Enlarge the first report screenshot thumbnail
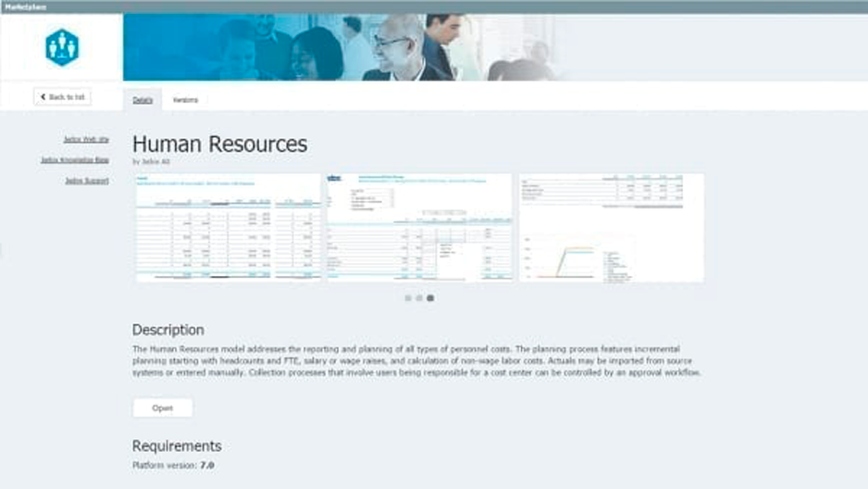This screenshot has height=489, width=868. [228, 227]
